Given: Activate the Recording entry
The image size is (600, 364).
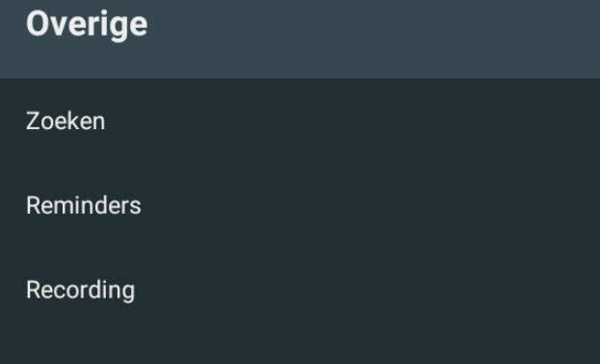Looking at the screenshot, I should [x=300, y=290].
